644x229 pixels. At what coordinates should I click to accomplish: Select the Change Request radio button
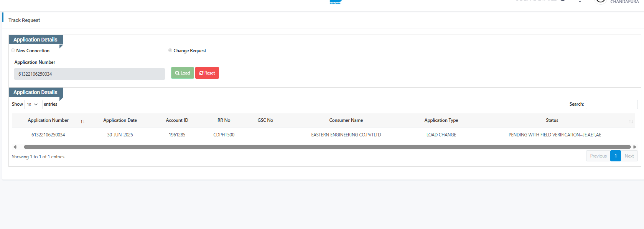pos(170,50)
